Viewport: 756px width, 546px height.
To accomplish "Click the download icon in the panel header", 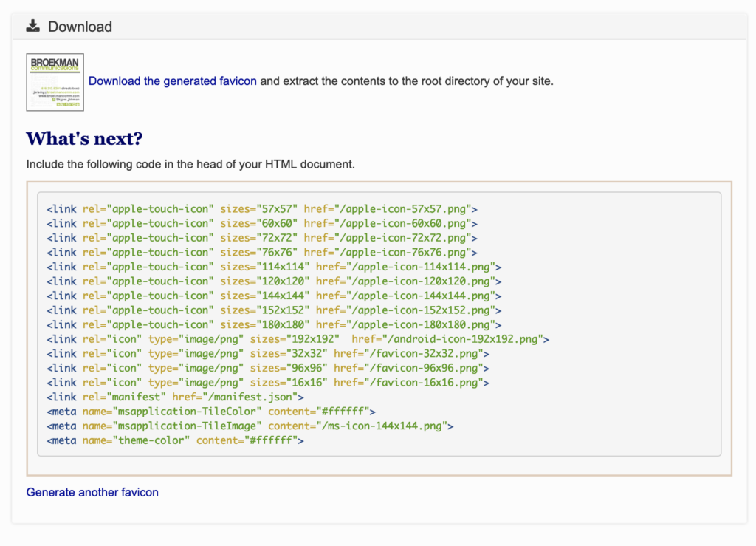I will click(x=32, y=27).
